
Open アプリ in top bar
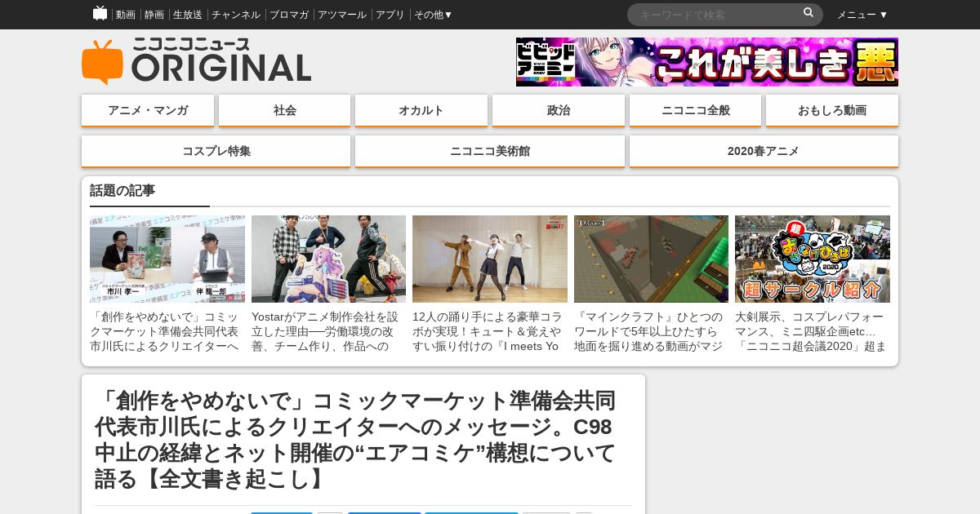pyautogui.click(x=390, y=15)
